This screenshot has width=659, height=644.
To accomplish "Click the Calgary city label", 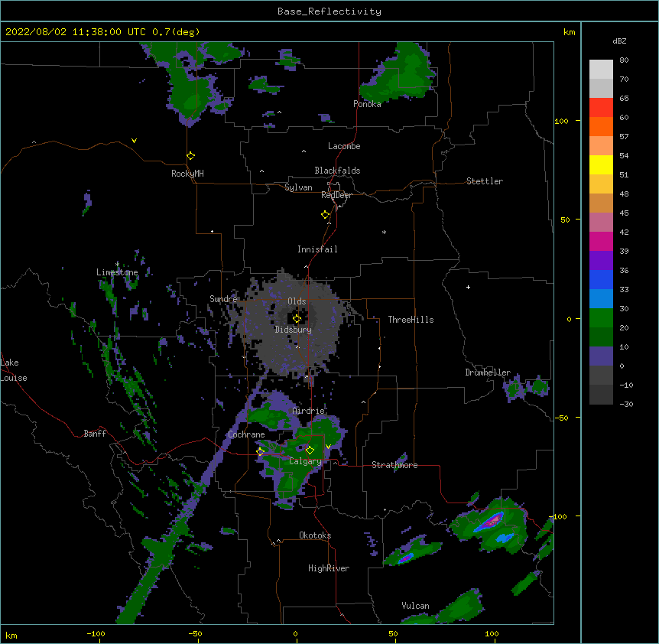I will [x=305, y=461].
